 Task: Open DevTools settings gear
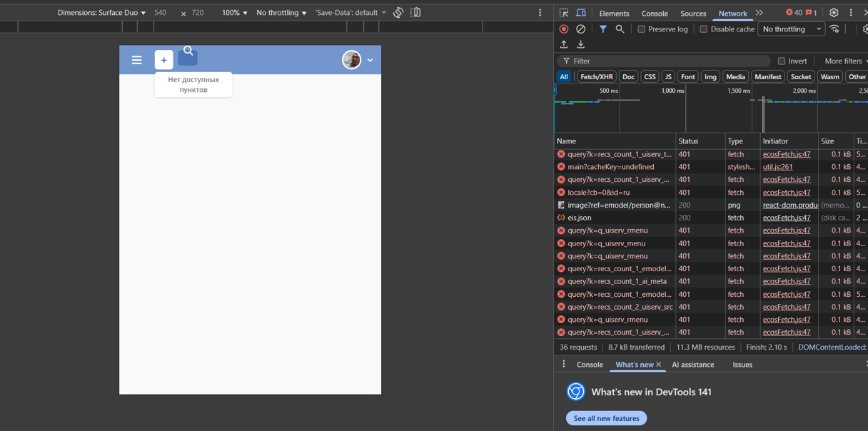tap(833, 13)
